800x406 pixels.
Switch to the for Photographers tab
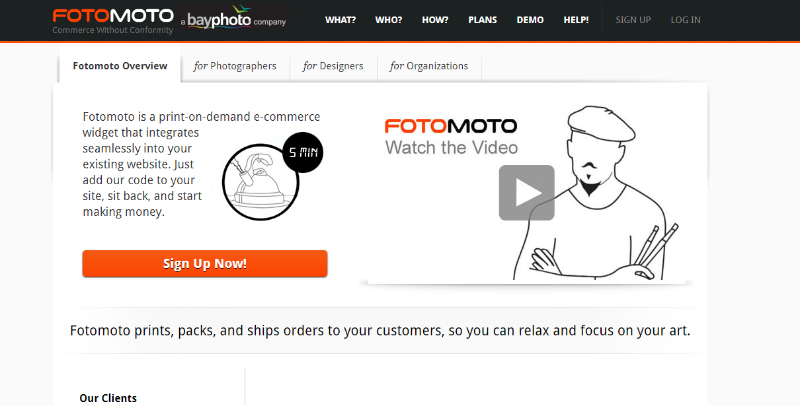(x=235, y=66)
